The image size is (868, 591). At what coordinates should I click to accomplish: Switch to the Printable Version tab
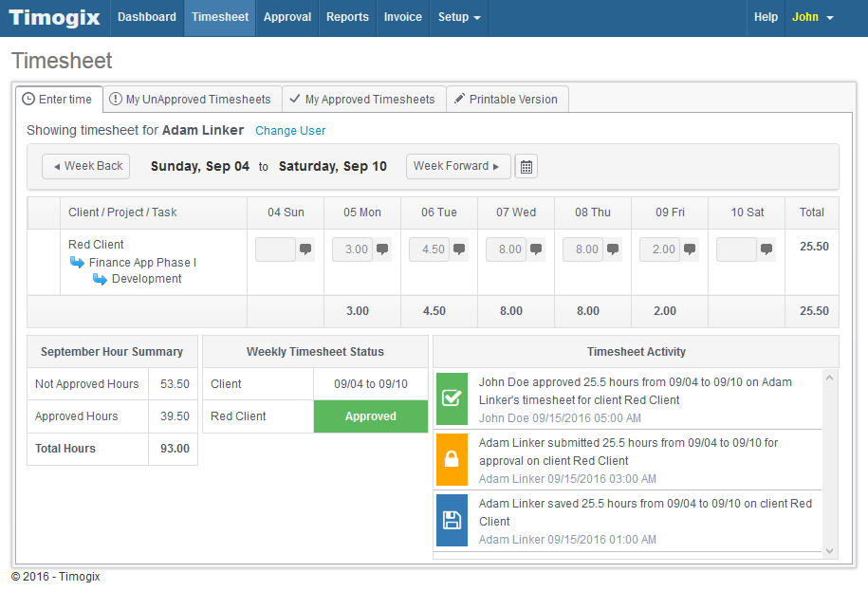pos(507,99)
